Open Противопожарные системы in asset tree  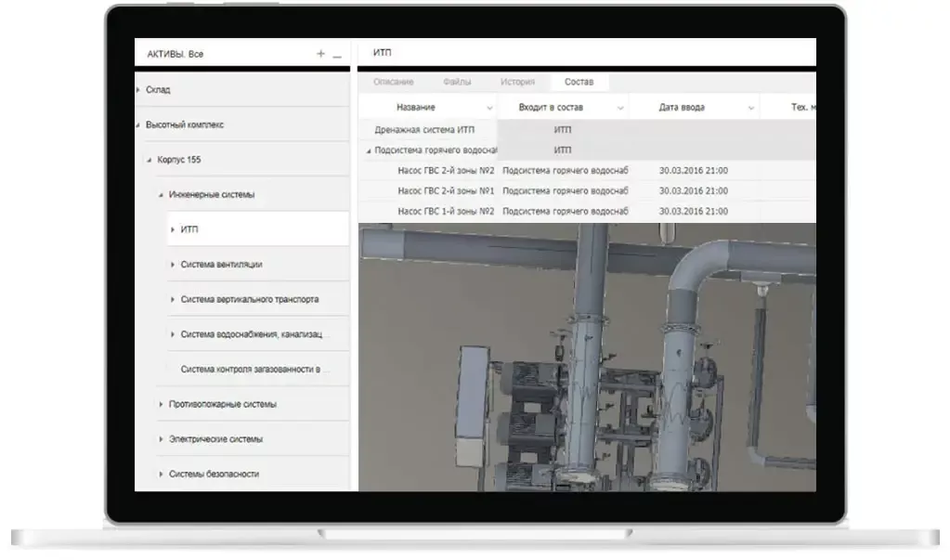pyautogui.click(x=222, y=404)
